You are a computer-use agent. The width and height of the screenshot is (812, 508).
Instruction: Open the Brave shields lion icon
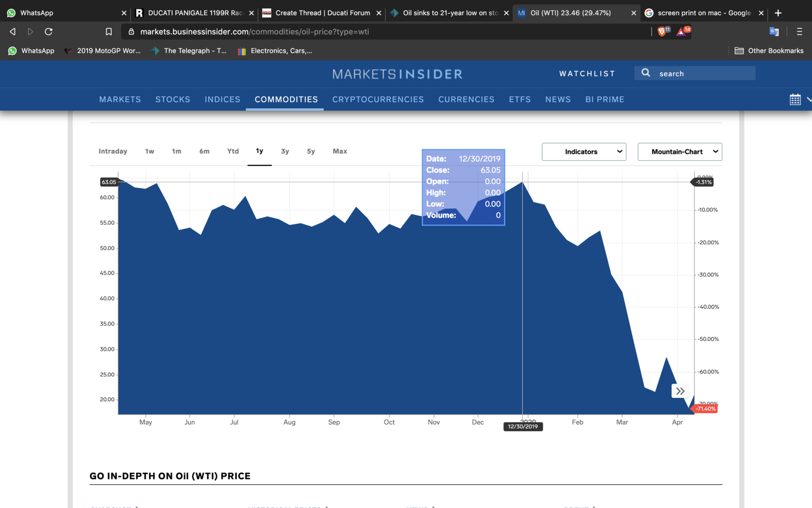pos(662,31)
